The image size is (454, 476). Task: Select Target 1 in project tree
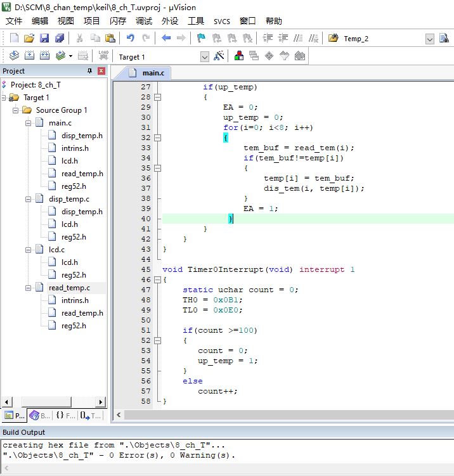(x=36, y=98)
